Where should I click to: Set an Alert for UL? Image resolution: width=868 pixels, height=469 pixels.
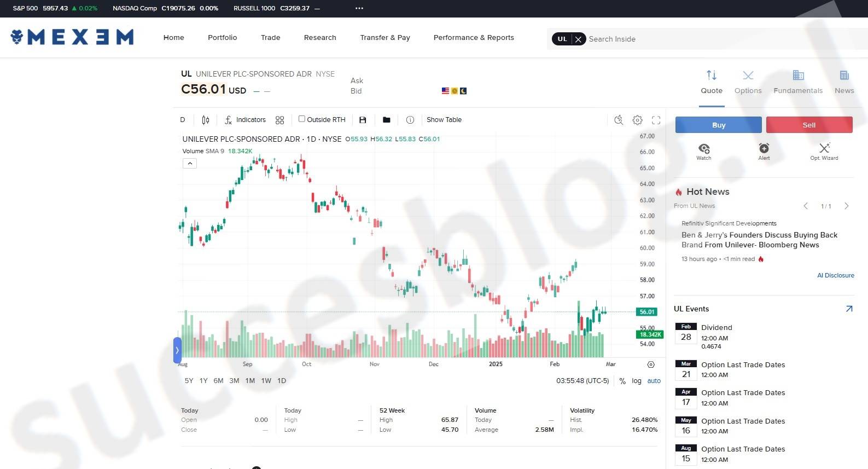764,150
